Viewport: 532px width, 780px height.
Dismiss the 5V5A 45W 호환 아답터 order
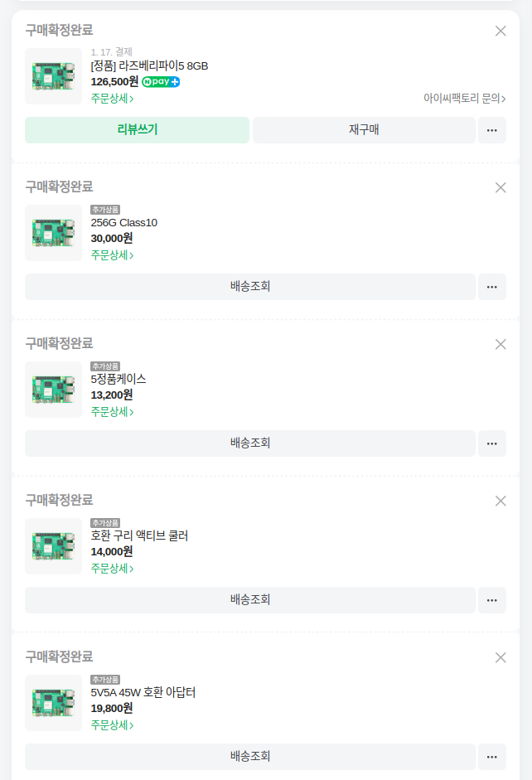tap(501, 657)
